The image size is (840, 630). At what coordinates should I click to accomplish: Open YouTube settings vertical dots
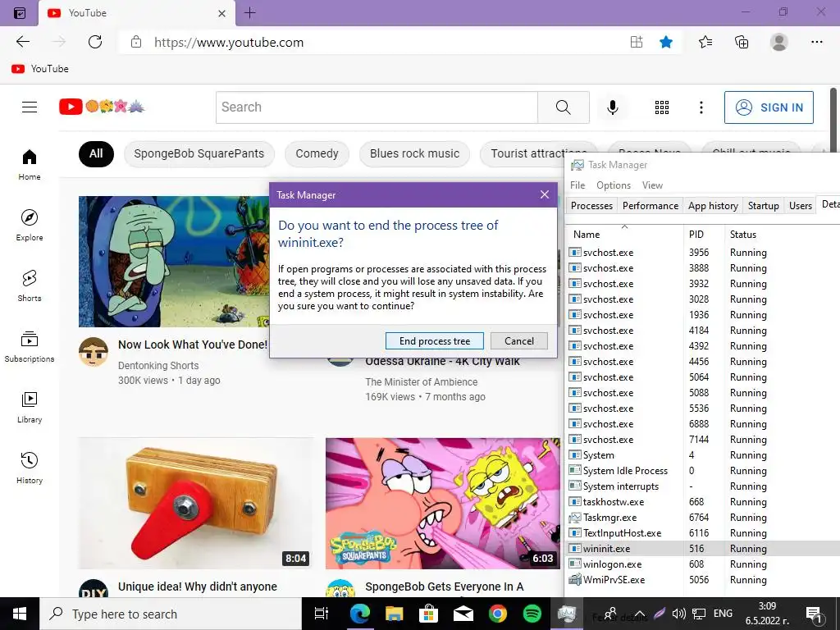coord(701,107)
